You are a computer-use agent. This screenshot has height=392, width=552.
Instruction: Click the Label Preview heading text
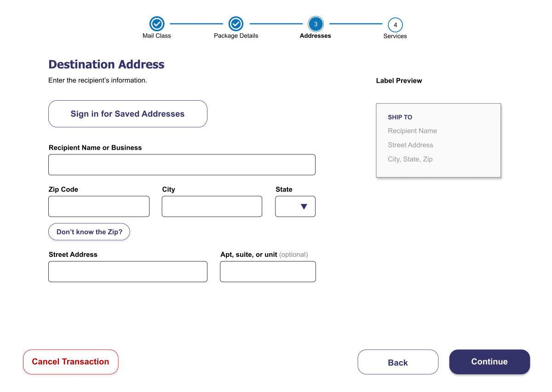click(x=399, y=80)
